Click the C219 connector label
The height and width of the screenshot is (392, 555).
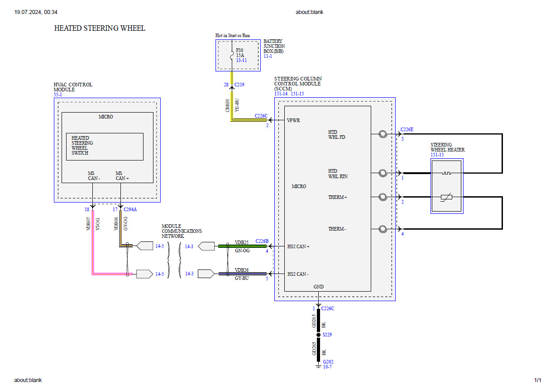coord(239,85)
